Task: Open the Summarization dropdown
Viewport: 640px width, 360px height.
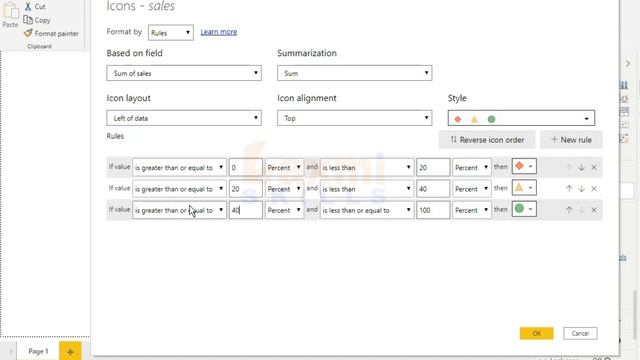Action: point(355,73)
